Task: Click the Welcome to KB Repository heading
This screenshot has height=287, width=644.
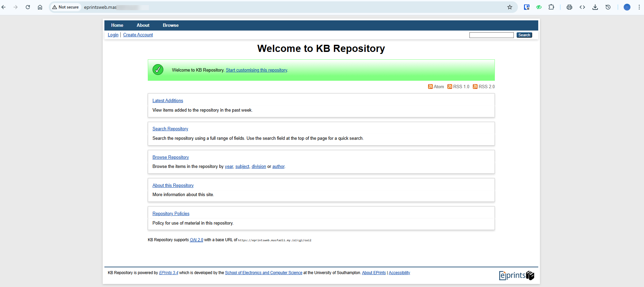Action: point(321,49)
